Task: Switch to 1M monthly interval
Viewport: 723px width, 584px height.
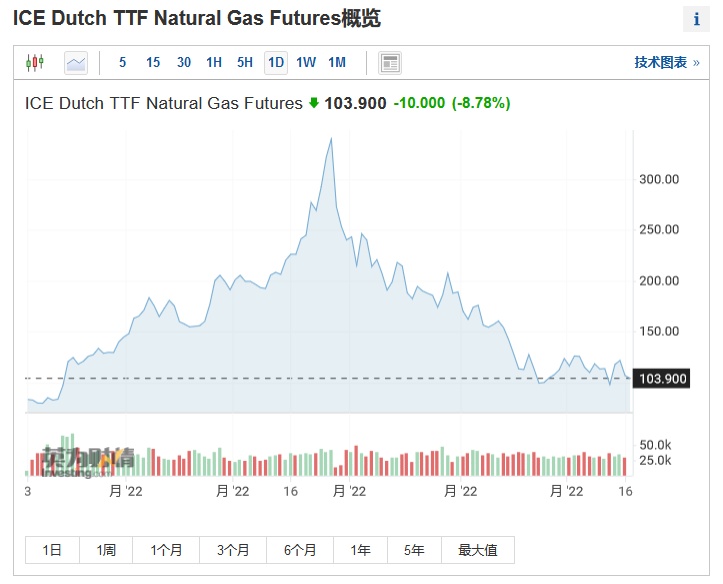Action: [x=337, y=63]
